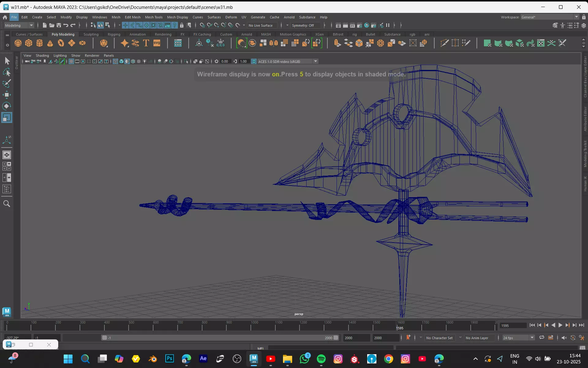The width and height of the screenshot is (588, 368).
Task: Click the IPR render icon
Action: (x=352, y=25)
